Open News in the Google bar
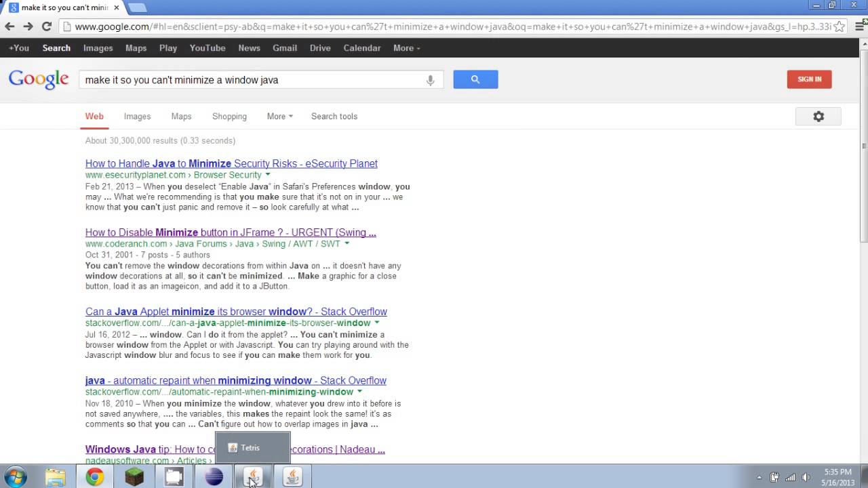868x488 pixels. (x=249, y=48)
